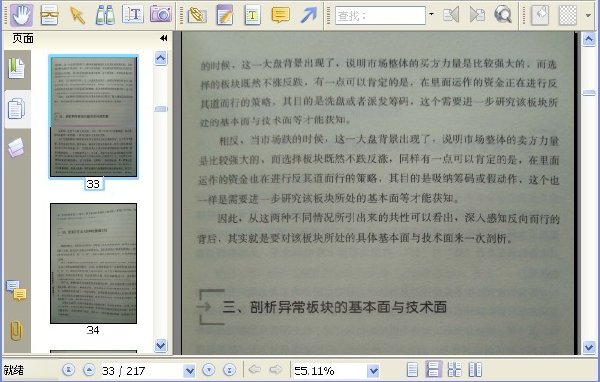600x382 pixels.
Task: Go back to previous view
Action: 254,369
